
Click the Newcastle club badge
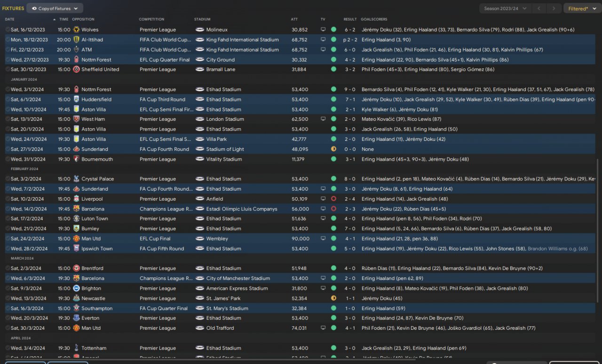tap(76, 298)
